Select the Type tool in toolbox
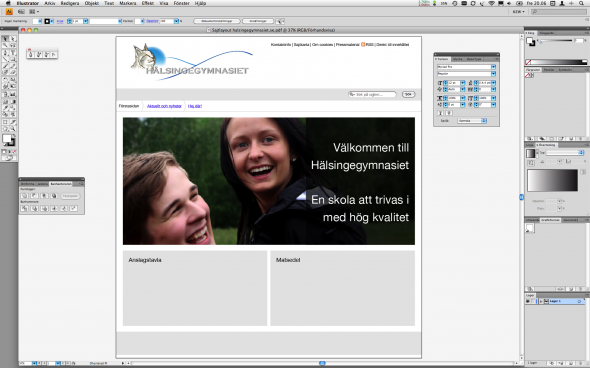 click(x=13, y=52)
